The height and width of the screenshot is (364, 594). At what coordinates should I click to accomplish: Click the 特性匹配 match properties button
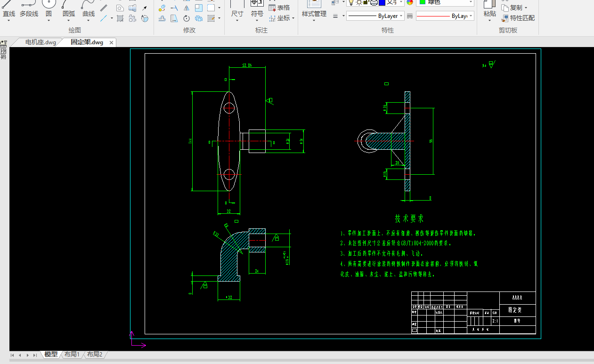point(518,18)
